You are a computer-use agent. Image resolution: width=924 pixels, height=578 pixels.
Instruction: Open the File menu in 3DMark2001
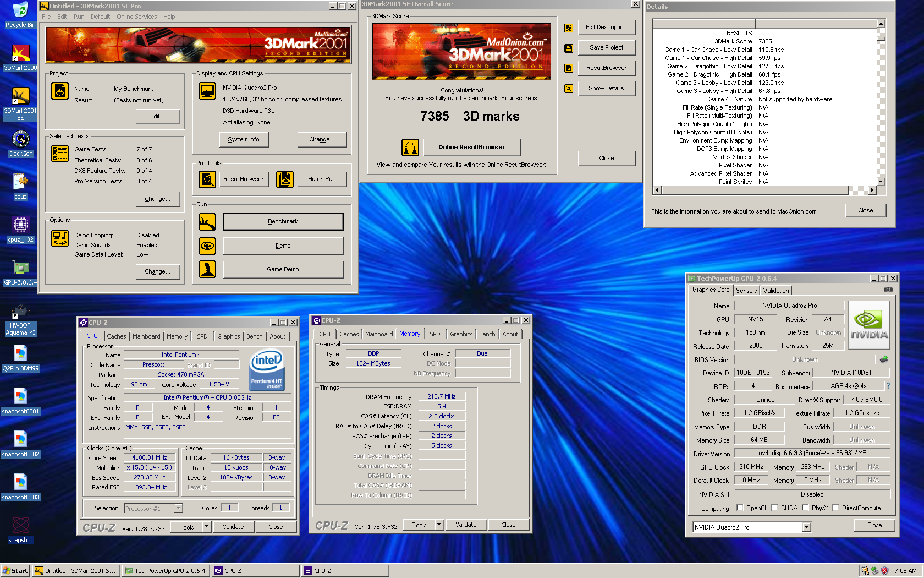46,17
